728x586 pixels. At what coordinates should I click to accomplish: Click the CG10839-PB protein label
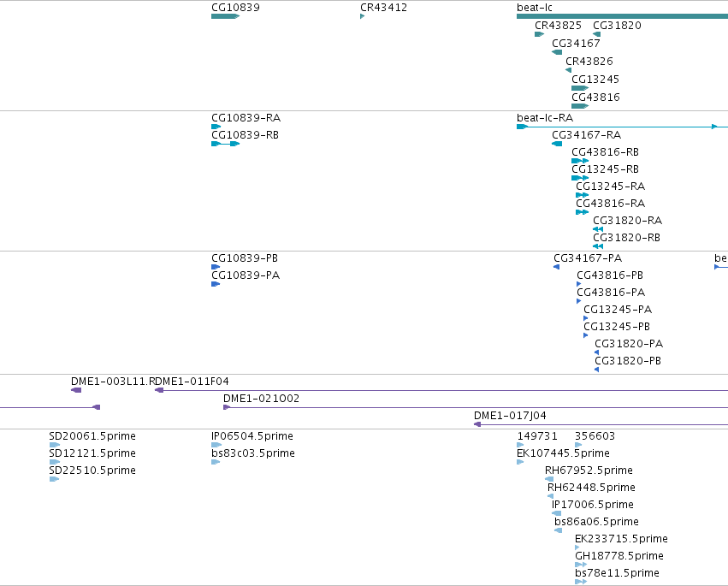point(245,258)
